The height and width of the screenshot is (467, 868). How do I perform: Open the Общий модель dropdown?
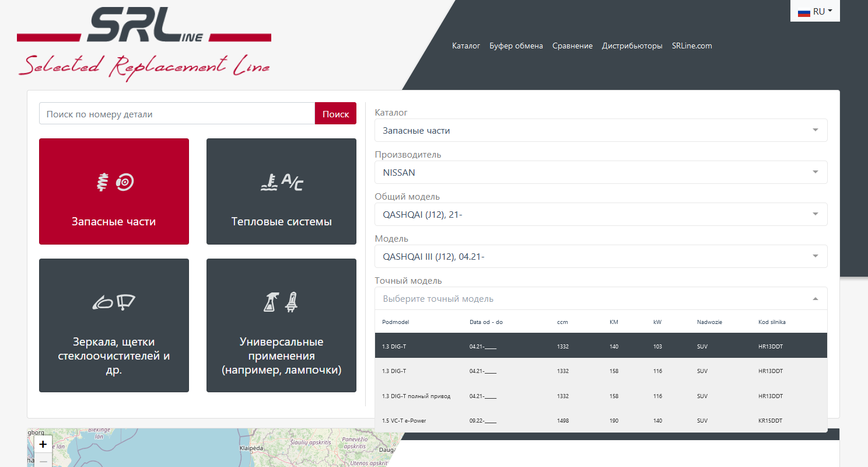tap(601, 214)
